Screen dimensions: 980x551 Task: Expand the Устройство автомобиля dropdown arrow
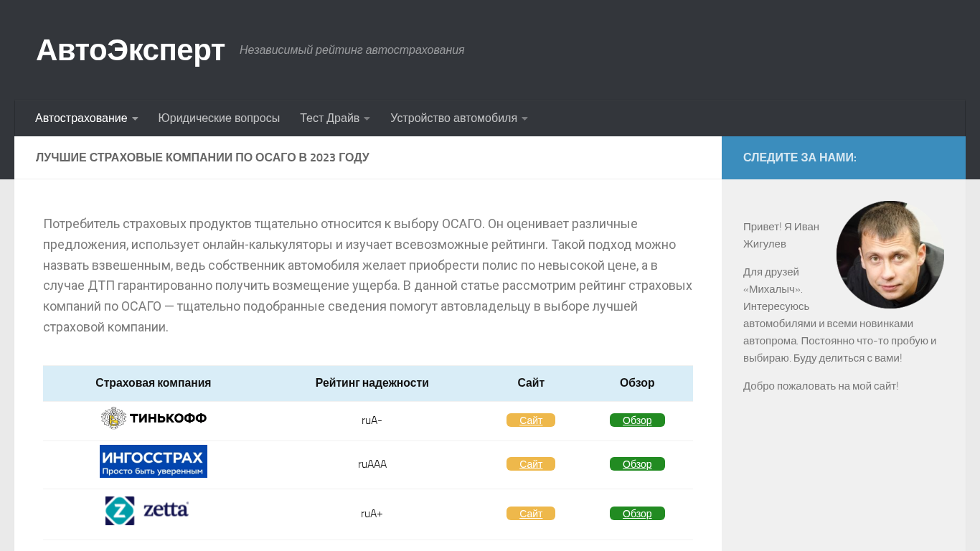click(524, 119)
